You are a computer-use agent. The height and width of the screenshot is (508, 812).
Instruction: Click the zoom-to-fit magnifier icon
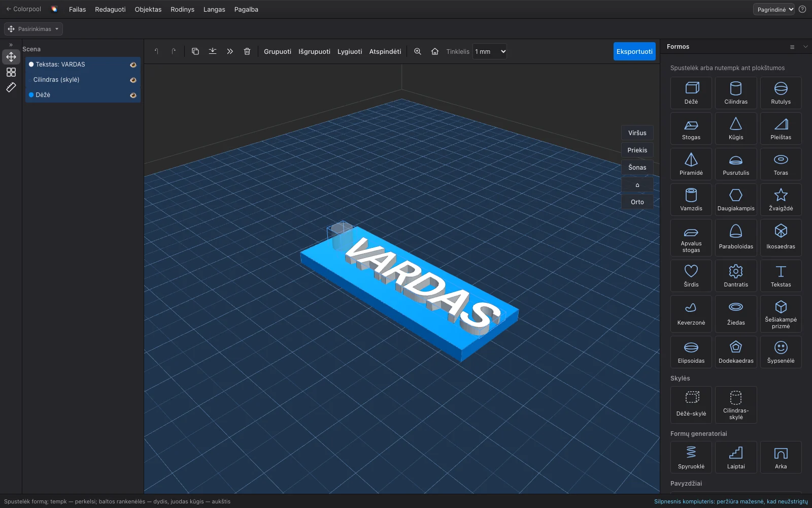tap(418, 51)
